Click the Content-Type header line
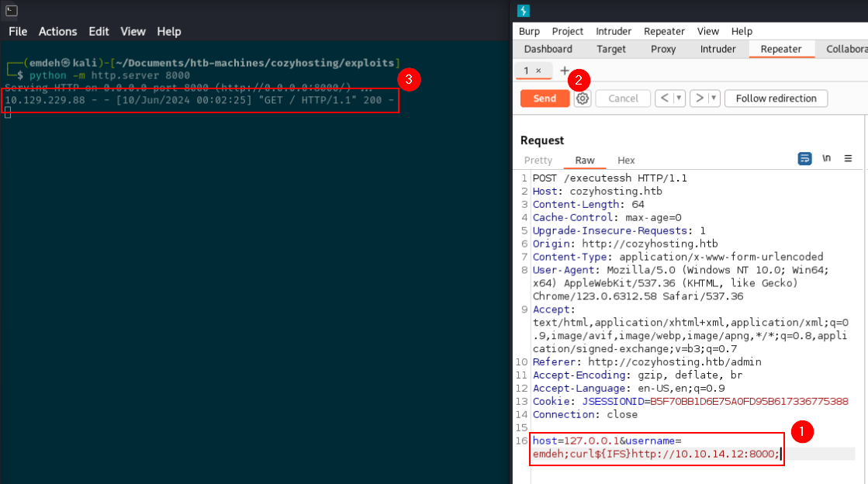The height and width of the screenshot is (484, 868). [x=678, y=257]
